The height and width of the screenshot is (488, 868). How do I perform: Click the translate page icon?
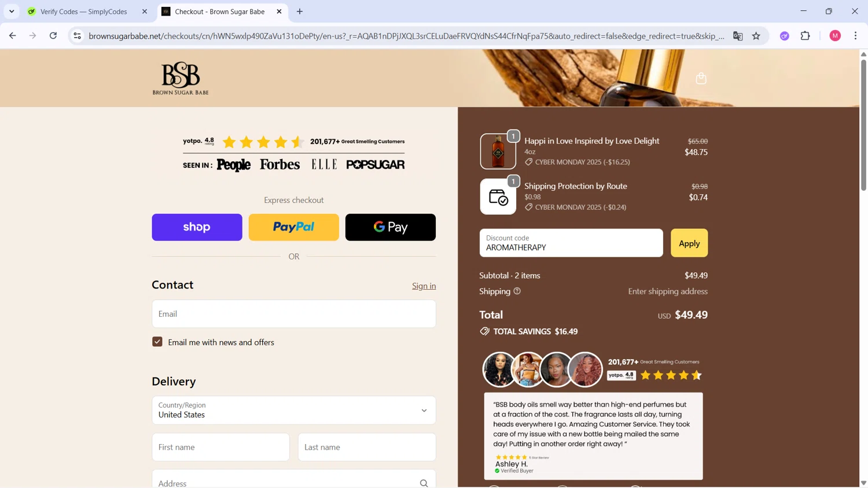pyautogui.click(x=738, y=36)
